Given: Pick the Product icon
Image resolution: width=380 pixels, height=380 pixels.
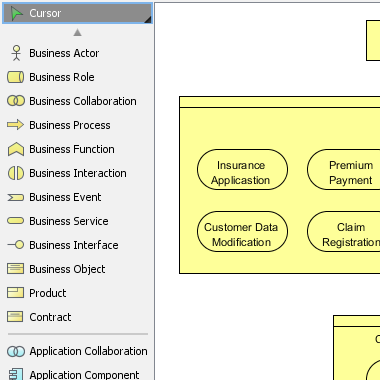Looking at the screenshot, I should pyautogui.click(x=15, y=293).
